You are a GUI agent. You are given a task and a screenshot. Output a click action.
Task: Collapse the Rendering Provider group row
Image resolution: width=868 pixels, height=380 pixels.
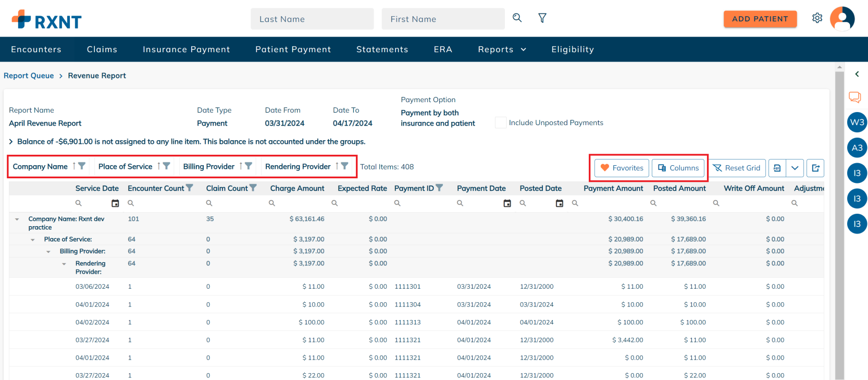(64, 264)
